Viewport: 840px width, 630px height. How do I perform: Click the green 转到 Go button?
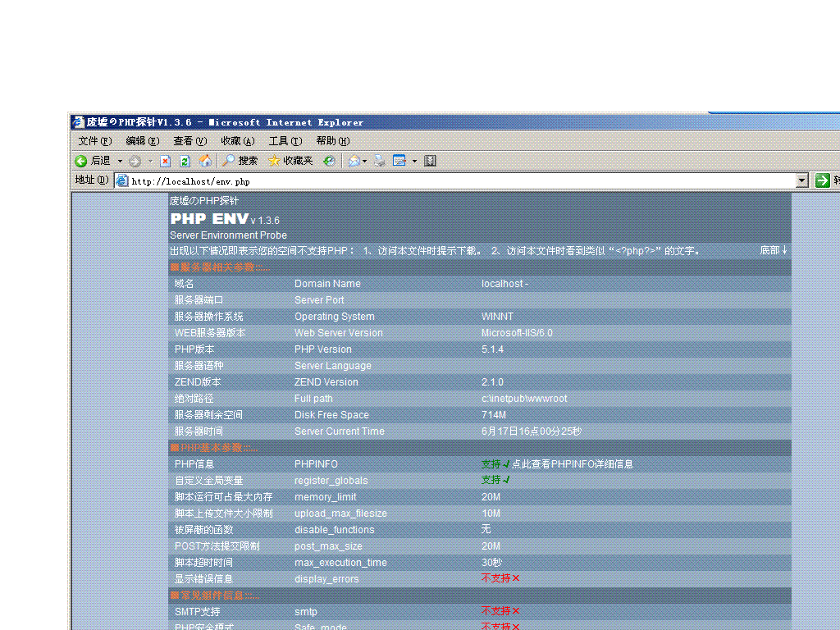pos(823,180)
